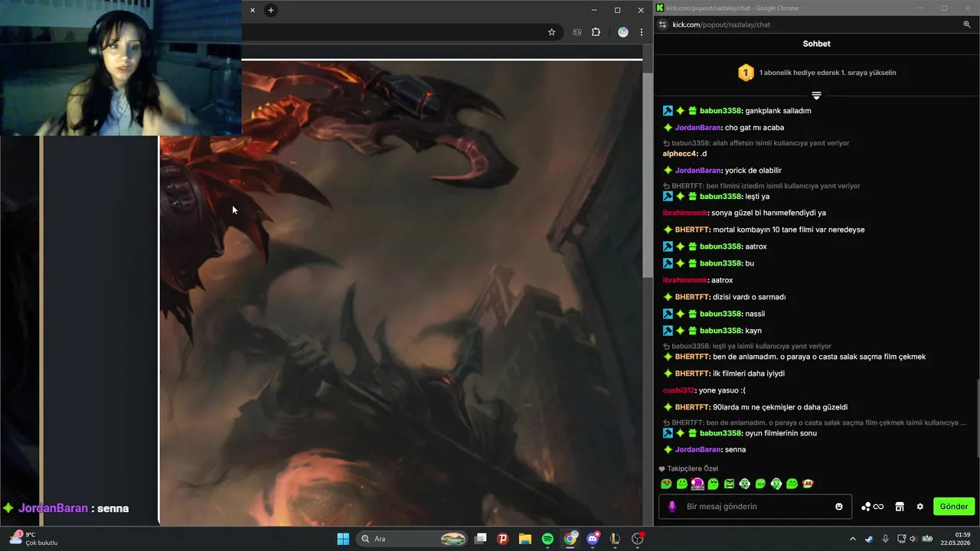
Task: Click the streamer webcam overlay thumbnail
Action: 120,67
